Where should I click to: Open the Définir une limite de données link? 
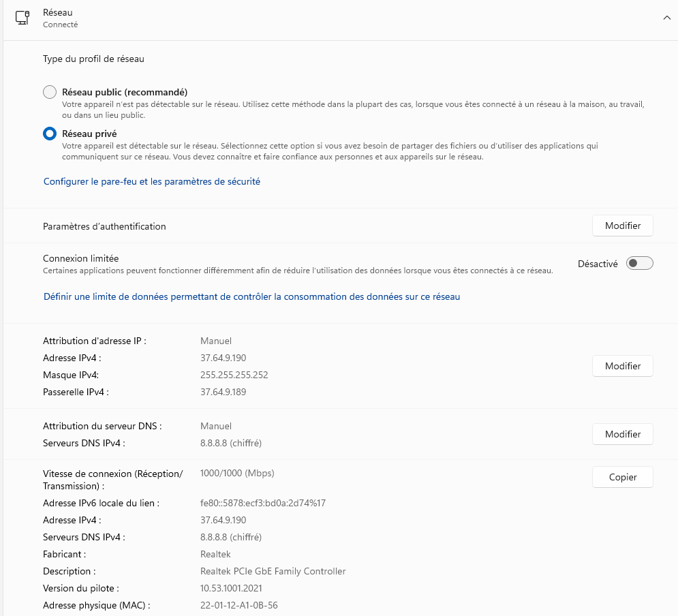[x=251, y=296]
